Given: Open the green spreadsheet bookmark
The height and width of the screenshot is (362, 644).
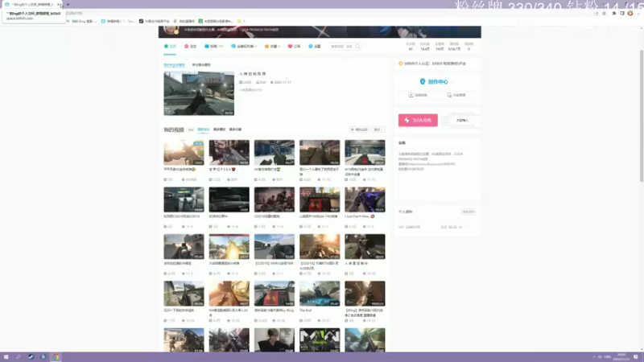Looking at the screenshot, I should (x=216, y=21).
